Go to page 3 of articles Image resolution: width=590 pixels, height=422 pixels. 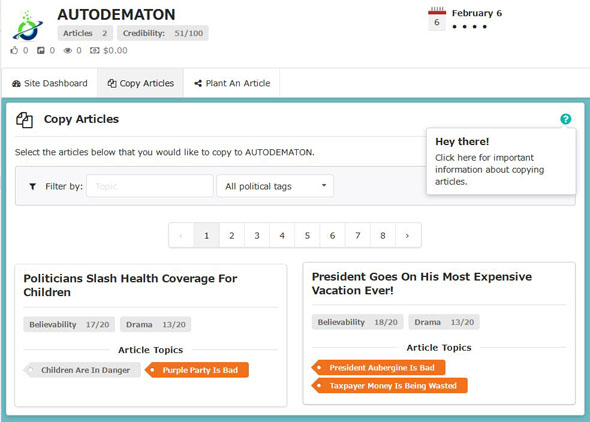257,235
